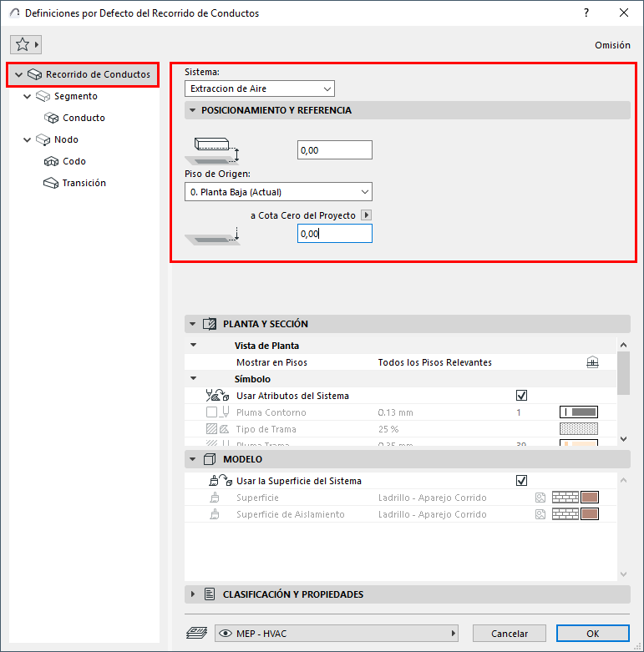Collapse the Vista de Planta group
Screen dimensions: 644x652
click(193, 345)
